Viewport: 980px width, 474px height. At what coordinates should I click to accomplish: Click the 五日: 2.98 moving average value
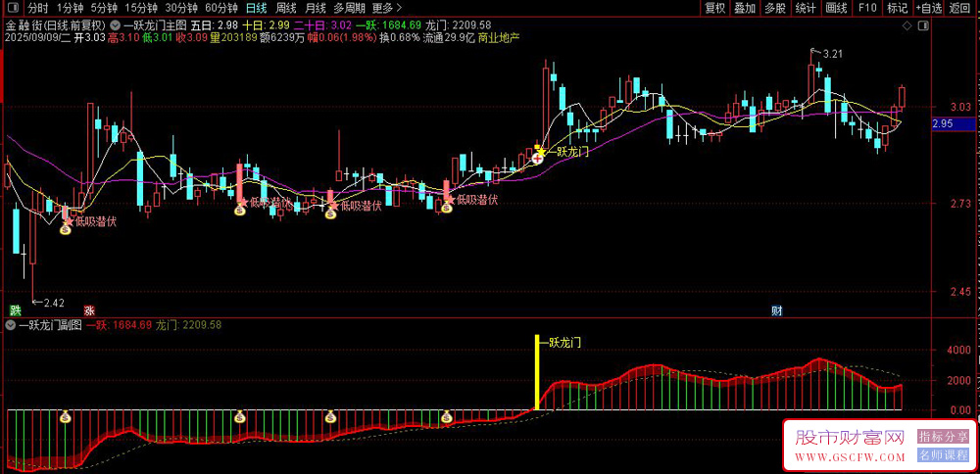(215, 25)
